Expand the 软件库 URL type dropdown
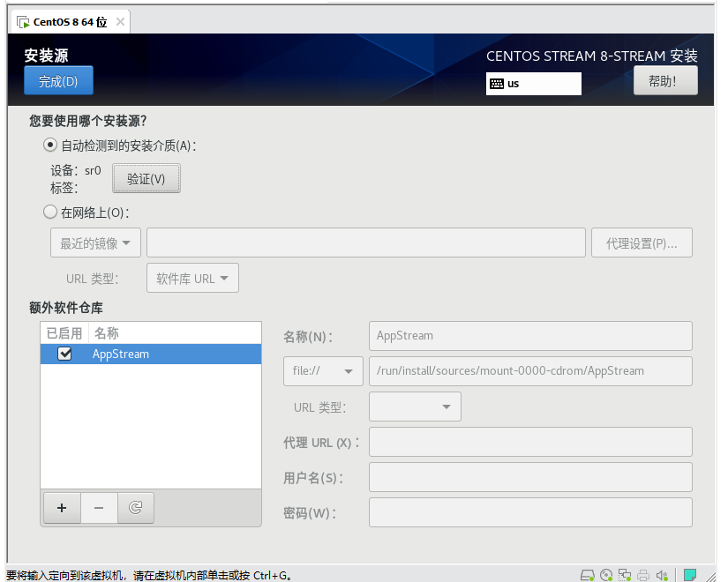This screenshot has height=582, width=728. coord(192,279)
